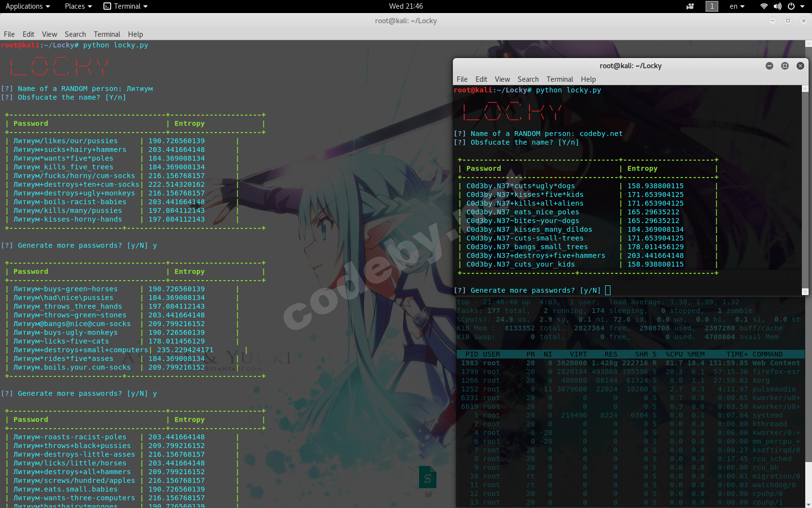Click entropy value '235.229424171'
The image size is (812, 508).
[185, 350]
